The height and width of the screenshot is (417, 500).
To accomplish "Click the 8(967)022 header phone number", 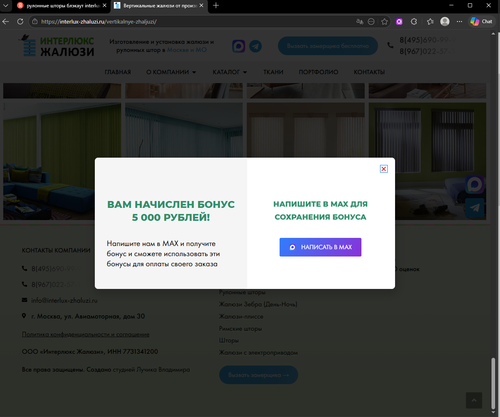I will pyautogui.click(x=427, y=51).
